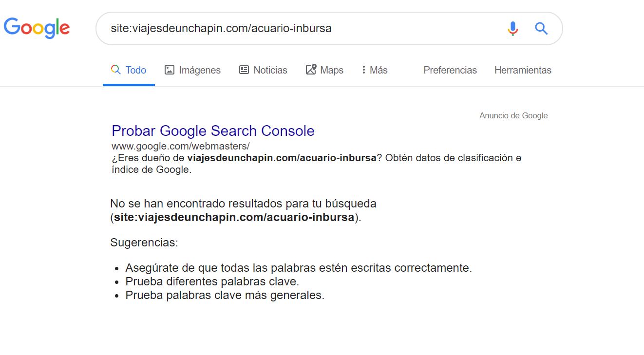The width and height of the screenshot is (644, 355).
Task: Click suggestion 'Asegúrate de que todas las palabras'
Action: 299,268
